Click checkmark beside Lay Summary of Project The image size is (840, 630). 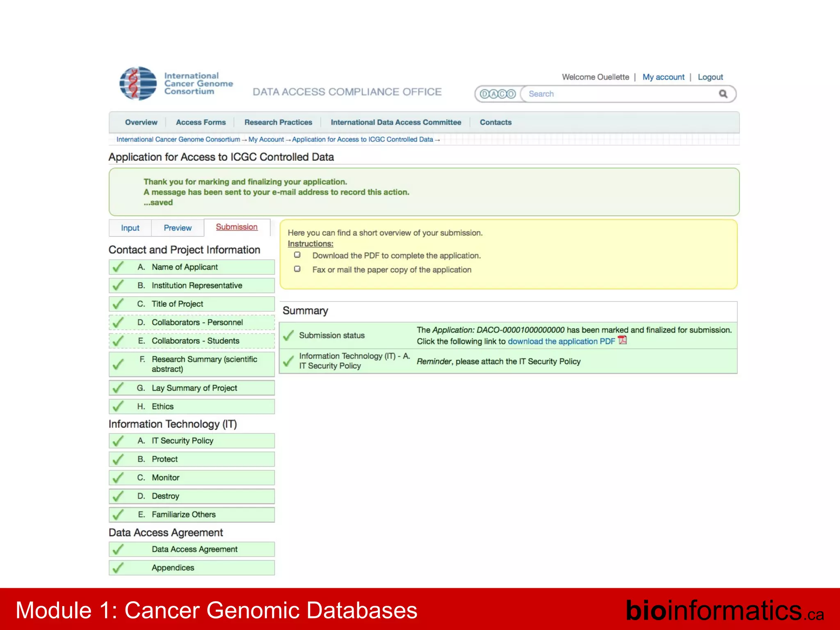pos(118,388)
